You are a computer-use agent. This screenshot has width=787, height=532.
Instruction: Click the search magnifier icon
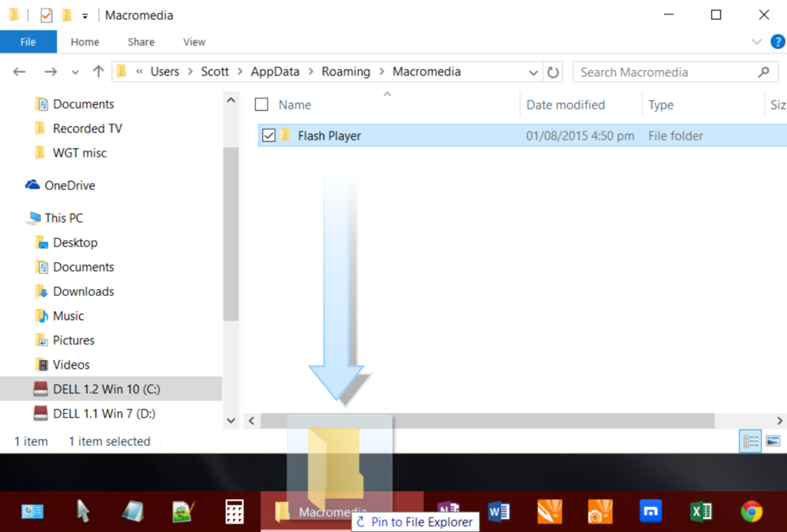click(763, 72)
